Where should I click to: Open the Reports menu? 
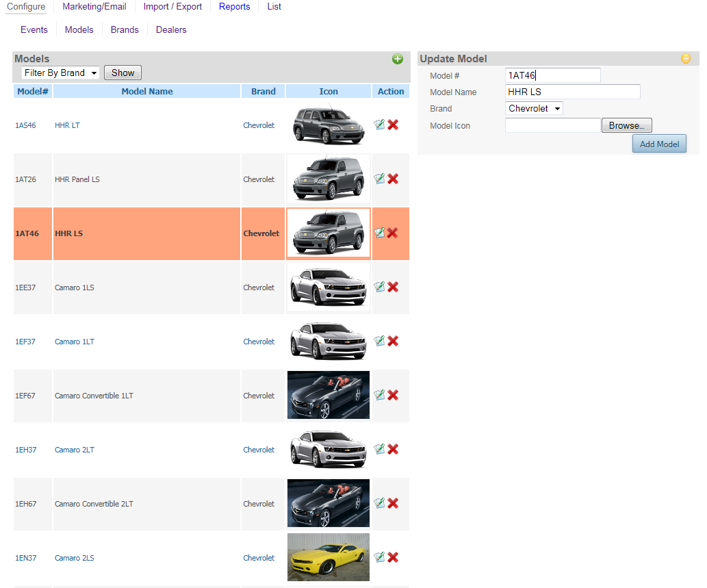[x=234, y=7]
